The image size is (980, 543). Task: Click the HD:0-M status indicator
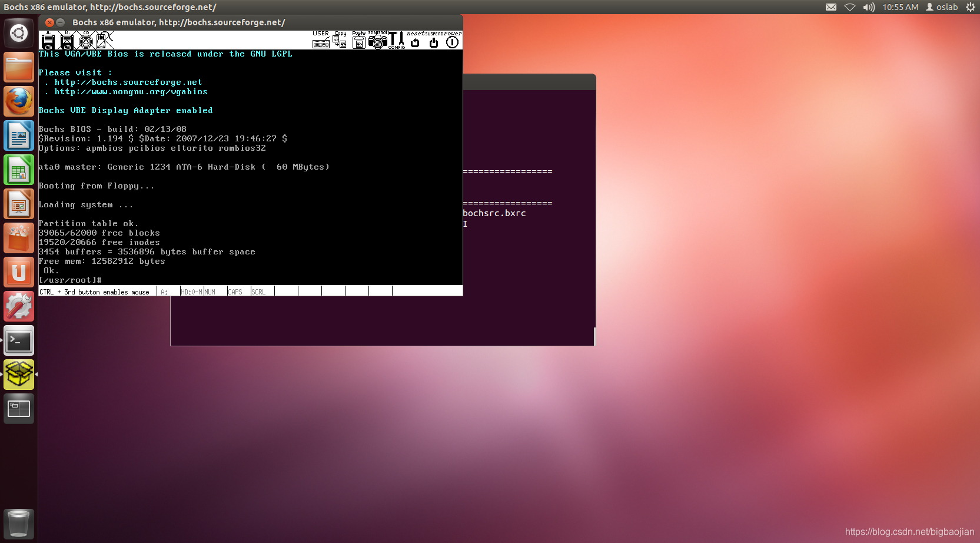(x=191, y=292)
